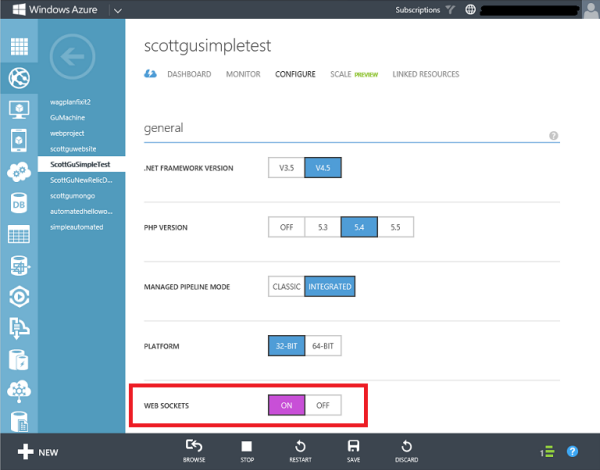Open the general section help icon
The width and height of the screenshot is (600, 470).
pos(553,135)
